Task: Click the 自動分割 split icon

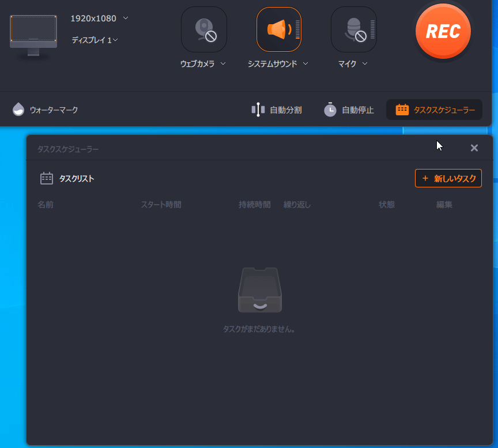Action: point(258,110)
